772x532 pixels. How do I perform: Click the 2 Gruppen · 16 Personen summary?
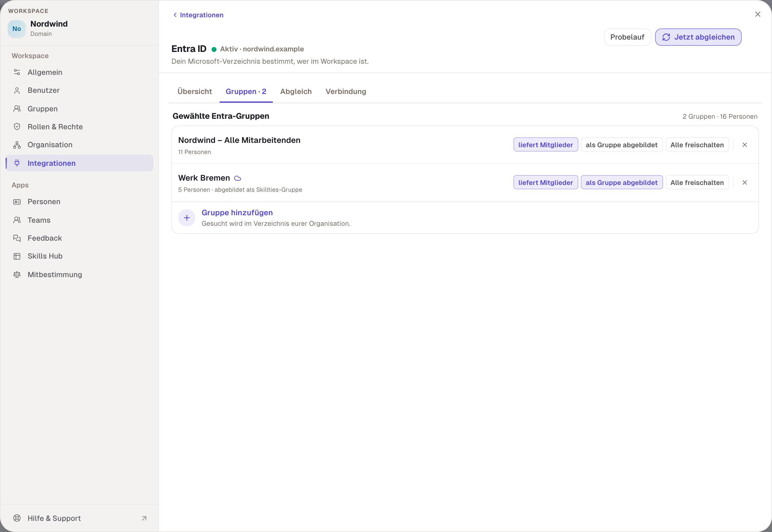coord(720,117)
